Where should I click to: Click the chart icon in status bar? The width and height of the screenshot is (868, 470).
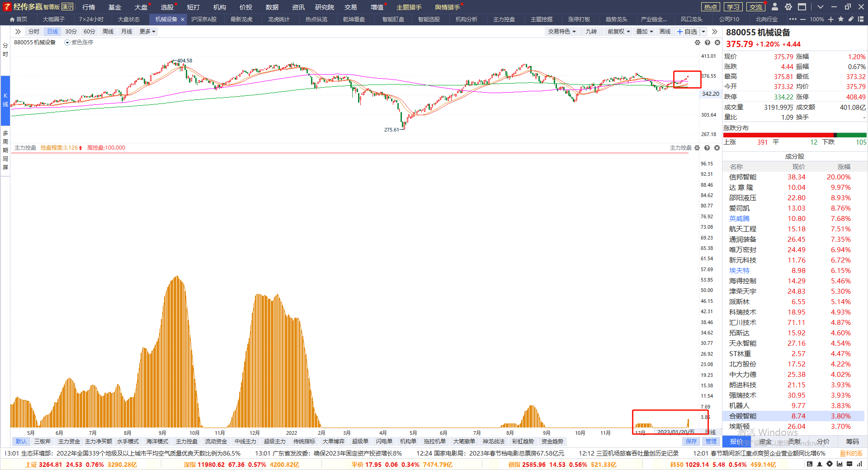tap(840, 464)
